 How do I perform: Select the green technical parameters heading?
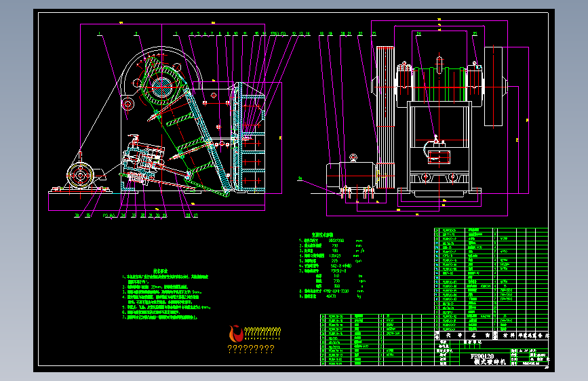pyautogui.click(x=322, y=235)
